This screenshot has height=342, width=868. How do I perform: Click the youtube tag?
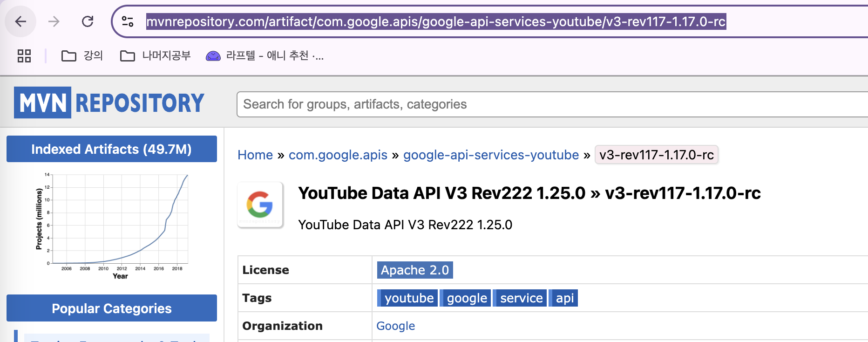click(407, 298)
